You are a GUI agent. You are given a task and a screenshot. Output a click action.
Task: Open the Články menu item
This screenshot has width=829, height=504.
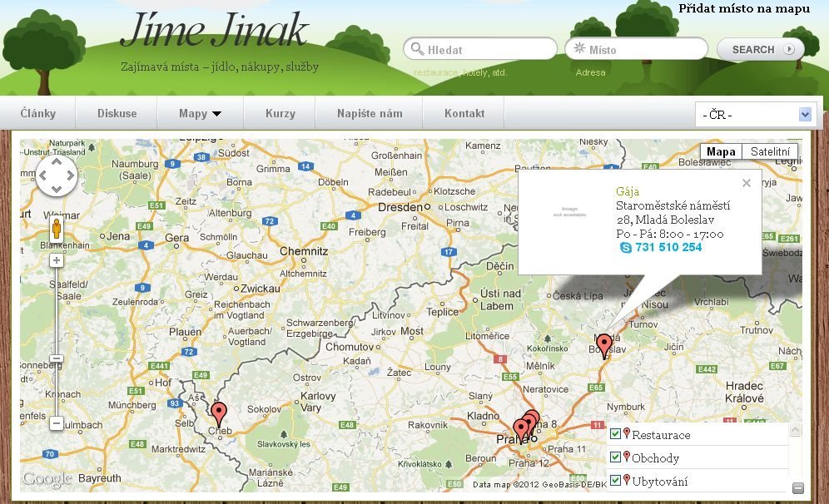pyautogui.click(x=38, y=114)
